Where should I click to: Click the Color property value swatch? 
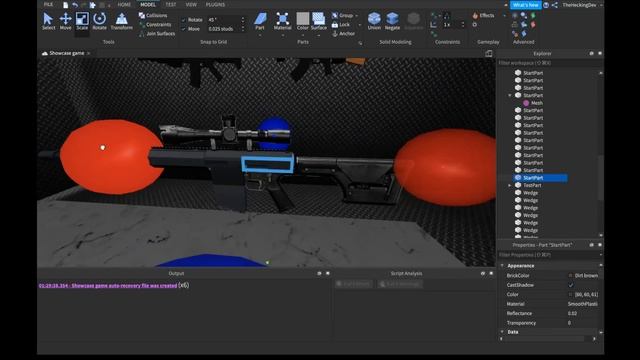point(571,294)
